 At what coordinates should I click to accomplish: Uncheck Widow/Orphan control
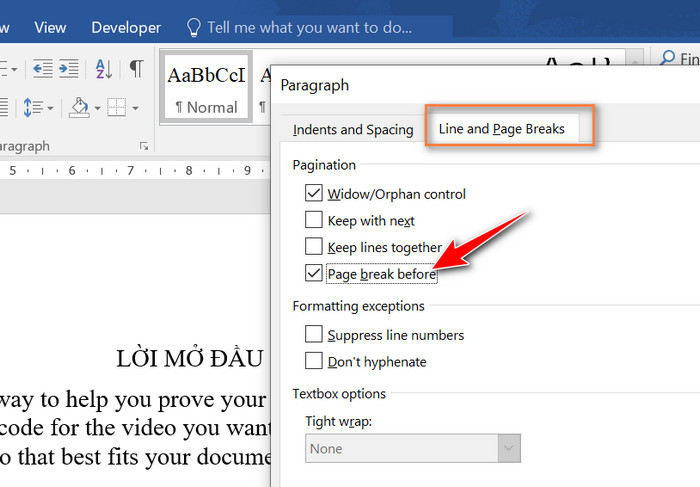314,194
